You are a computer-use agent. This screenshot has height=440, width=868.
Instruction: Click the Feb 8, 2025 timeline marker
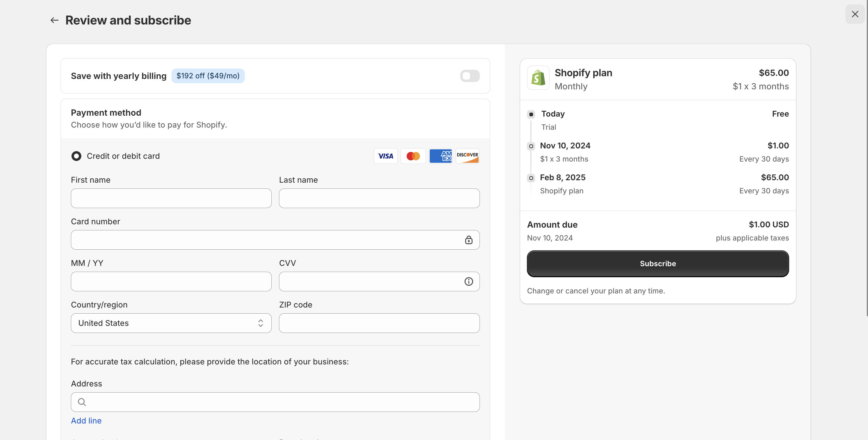(x=531, y=178)
